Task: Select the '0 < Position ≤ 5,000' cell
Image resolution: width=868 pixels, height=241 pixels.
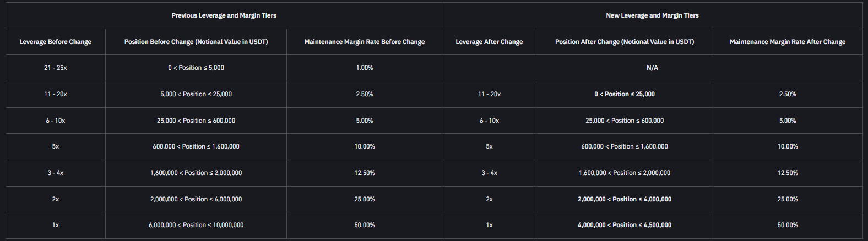Action: point(196,68)
